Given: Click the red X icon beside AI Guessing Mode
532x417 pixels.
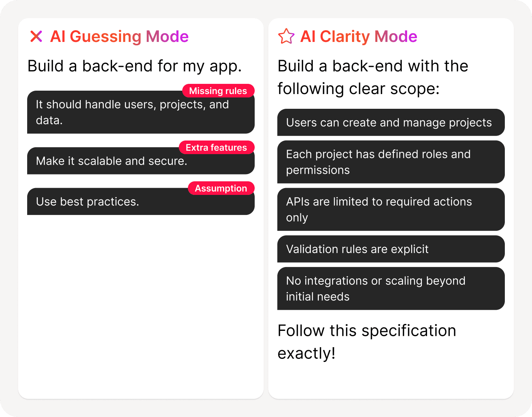Looking at the screenshot, I should tap(36, 37).
